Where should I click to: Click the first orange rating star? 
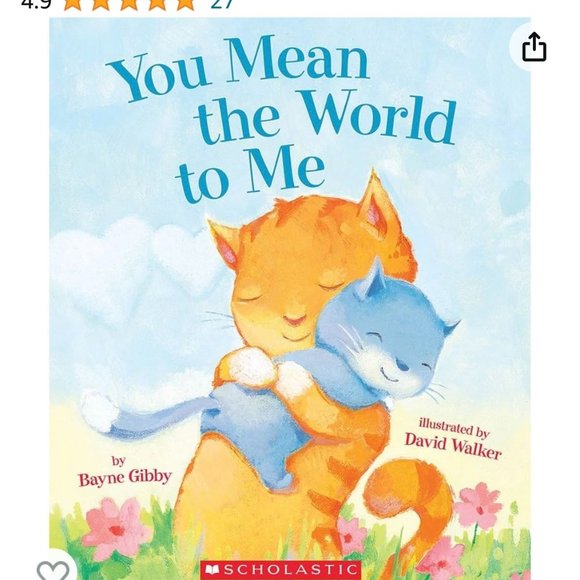[x=73, y=3]
